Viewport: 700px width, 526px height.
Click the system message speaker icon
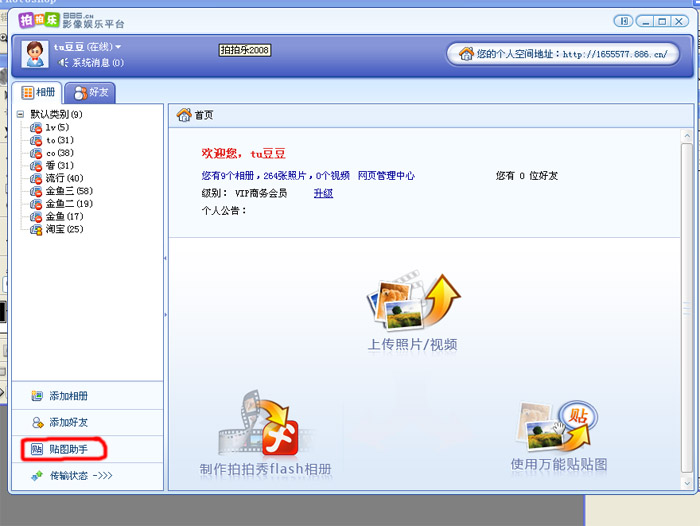63,63
